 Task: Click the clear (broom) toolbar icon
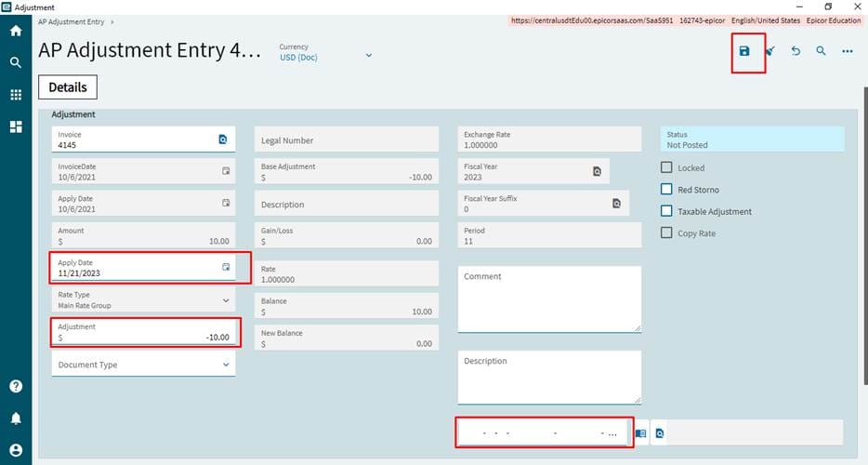(x=770, y=51)
